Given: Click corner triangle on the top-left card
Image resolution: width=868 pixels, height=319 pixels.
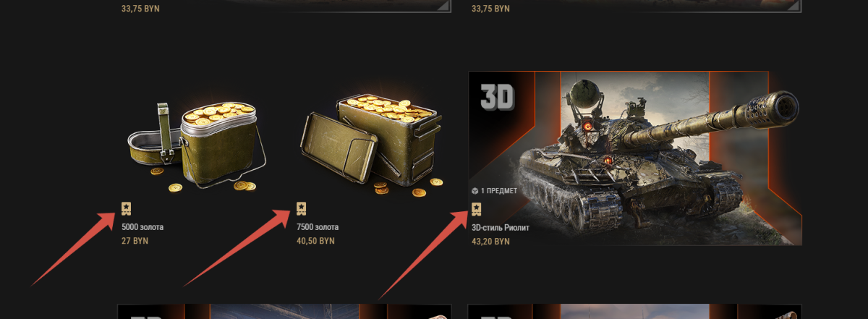Looking at the screenshot, I should click(x=443, y=5).
